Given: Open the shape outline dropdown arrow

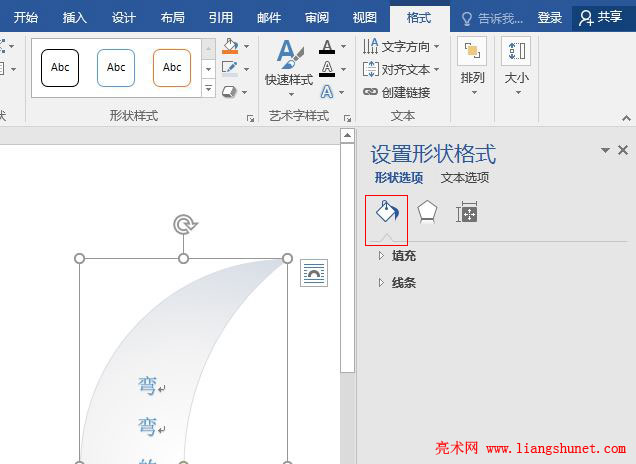Looking at the screenshot, I should [247, 69].
